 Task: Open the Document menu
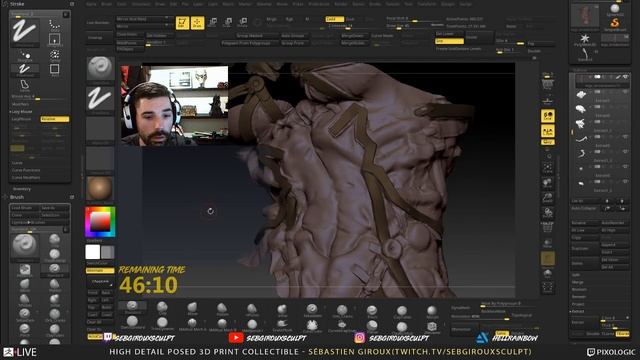(141, 4)
